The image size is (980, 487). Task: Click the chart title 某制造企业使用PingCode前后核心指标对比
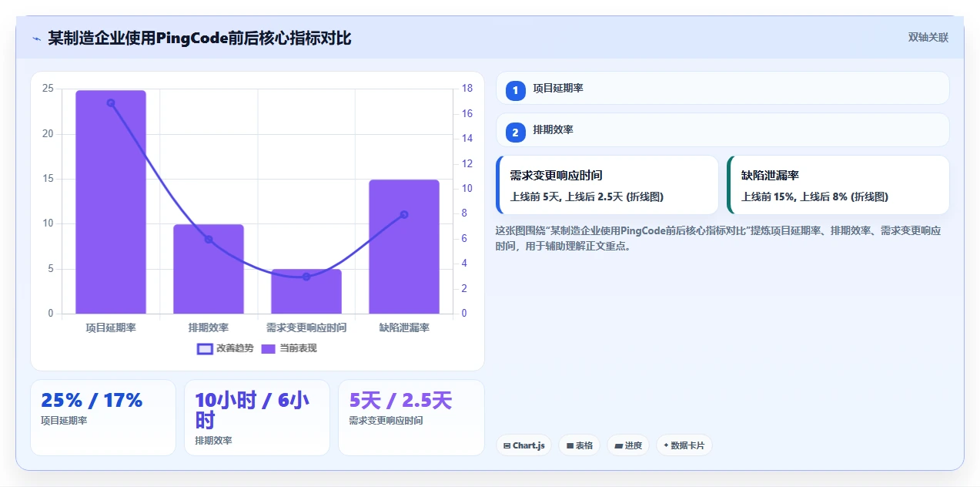pyautogui.click(x=199, y=38)
